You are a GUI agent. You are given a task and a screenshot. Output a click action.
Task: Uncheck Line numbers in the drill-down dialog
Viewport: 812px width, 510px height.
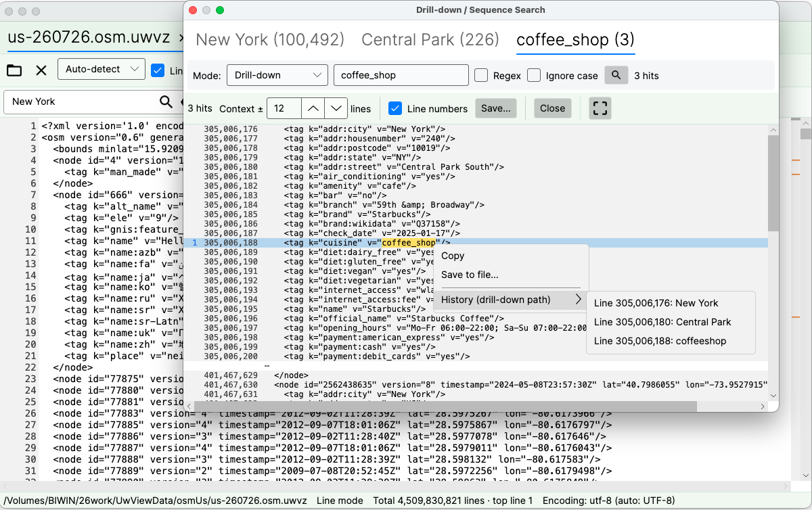tap(395, 108)
